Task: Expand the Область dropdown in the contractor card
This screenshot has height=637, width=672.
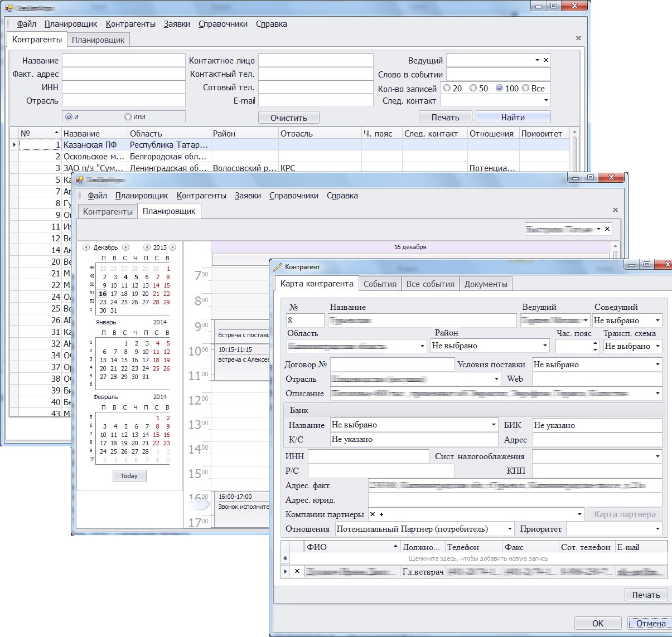Action: (x=422, y=346)
